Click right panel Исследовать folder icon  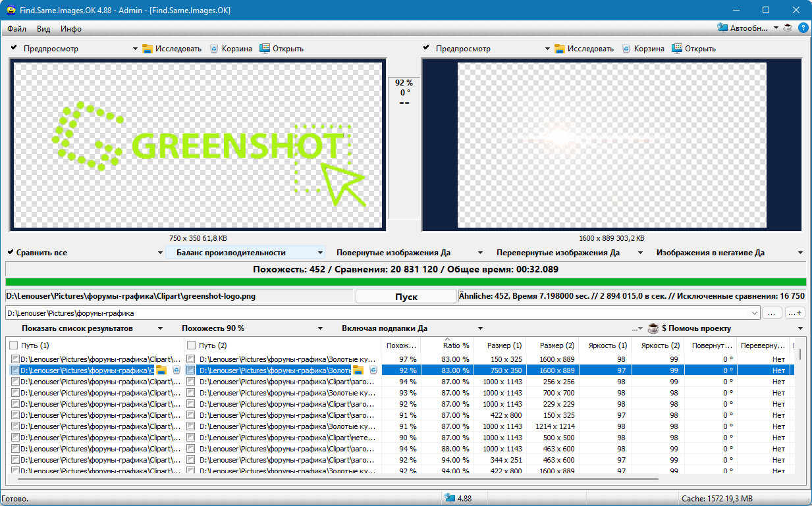560,49
